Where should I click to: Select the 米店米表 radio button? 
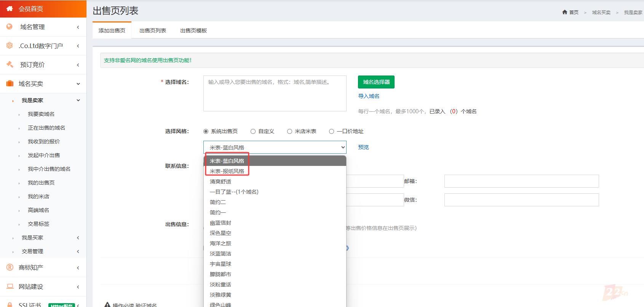point(289,132)
